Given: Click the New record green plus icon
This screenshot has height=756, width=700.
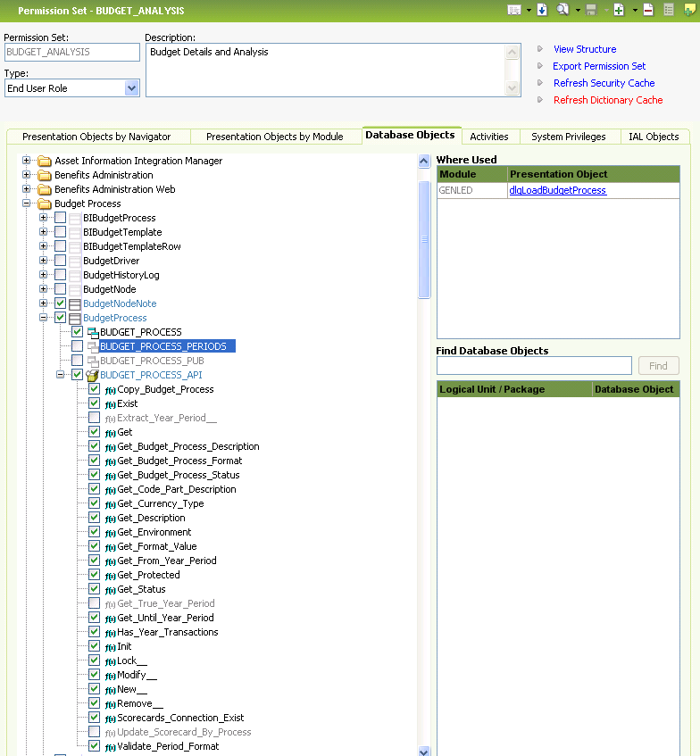Looking at the screenshot, I should pos(619,10).
